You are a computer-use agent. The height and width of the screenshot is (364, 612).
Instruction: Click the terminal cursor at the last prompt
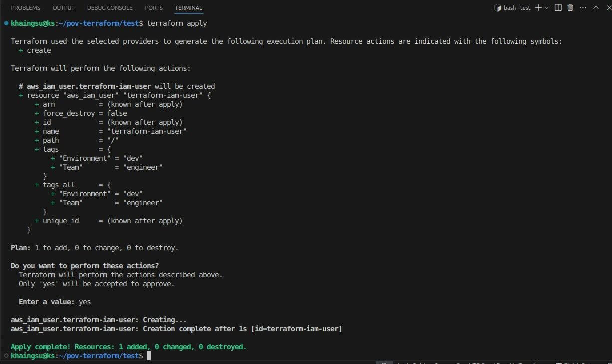pyautogui.click(x=149, y=356)
